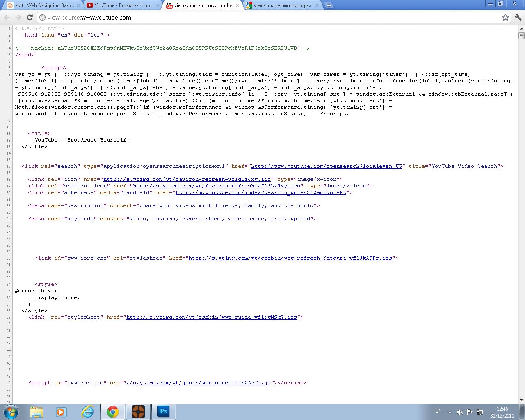Open Windows Explorer from the taskbar
Image resolution: width=525 pixels, height=420 pixels.
(x=37, y=411)
